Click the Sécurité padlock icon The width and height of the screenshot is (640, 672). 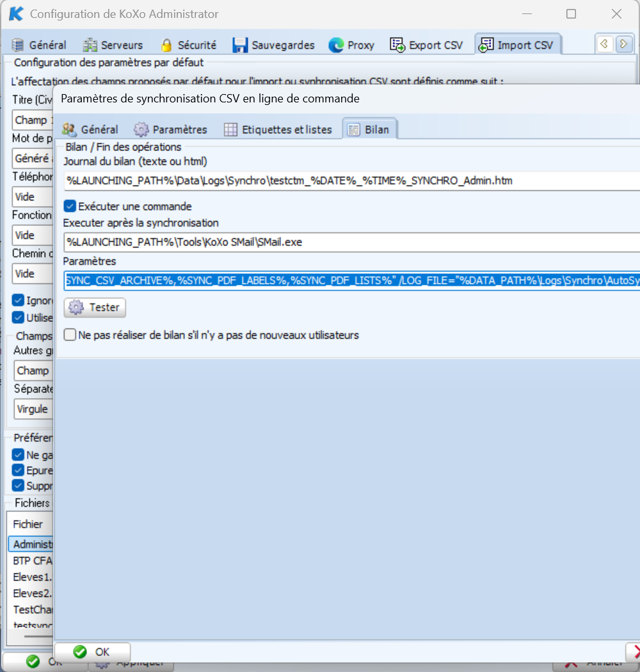[x=166, y=45]
